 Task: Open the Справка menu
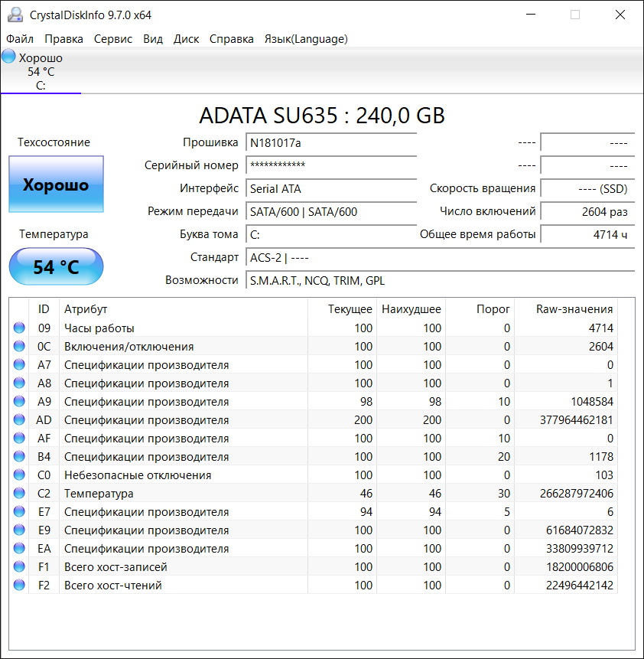231,39
